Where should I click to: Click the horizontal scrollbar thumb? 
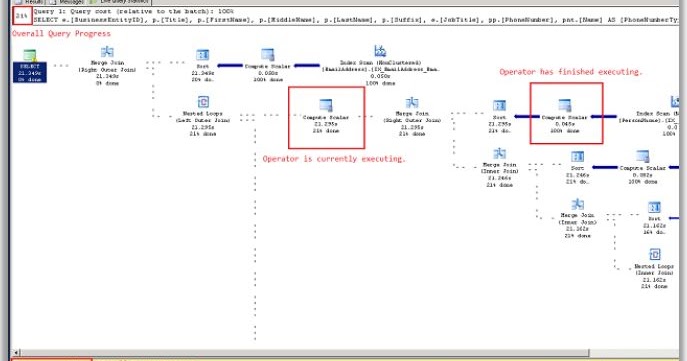click(x=305, y=353)
